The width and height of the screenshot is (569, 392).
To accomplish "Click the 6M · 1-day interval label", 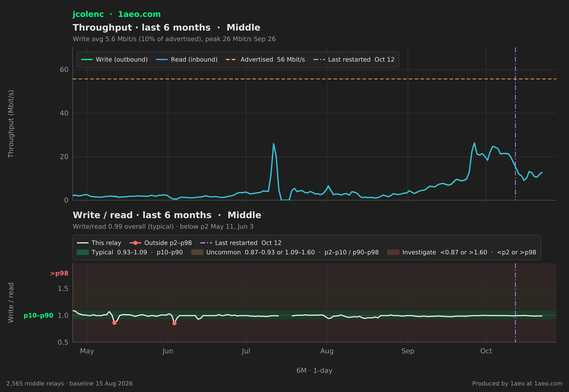I will click(x=315, y=371).
